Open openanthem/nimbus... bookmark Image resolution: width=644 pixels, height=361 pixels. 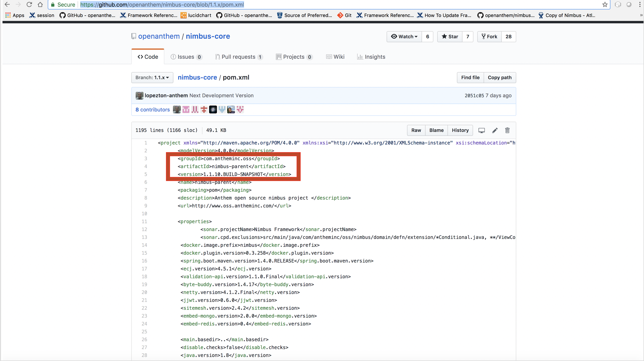click(x=506, y=15)
